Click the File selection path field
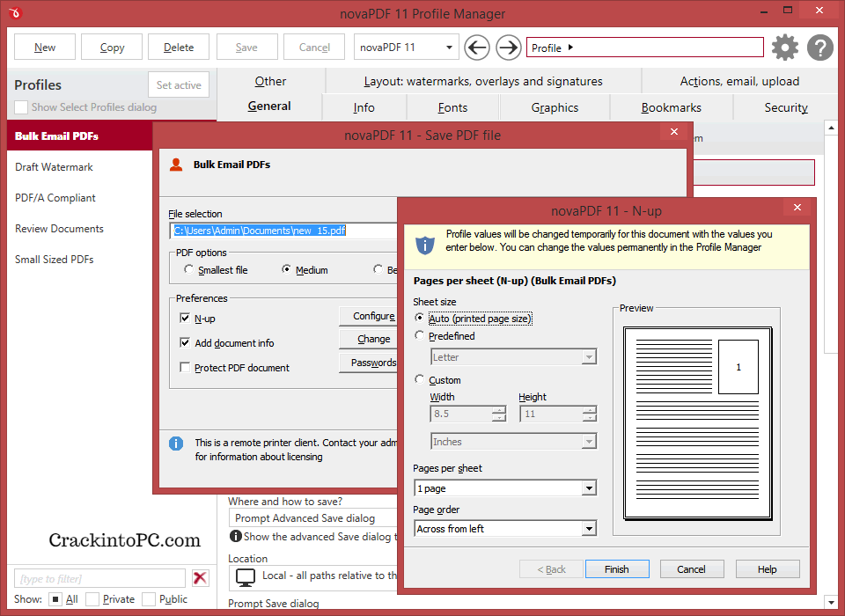The image size is (845, 616). point(283,231)
